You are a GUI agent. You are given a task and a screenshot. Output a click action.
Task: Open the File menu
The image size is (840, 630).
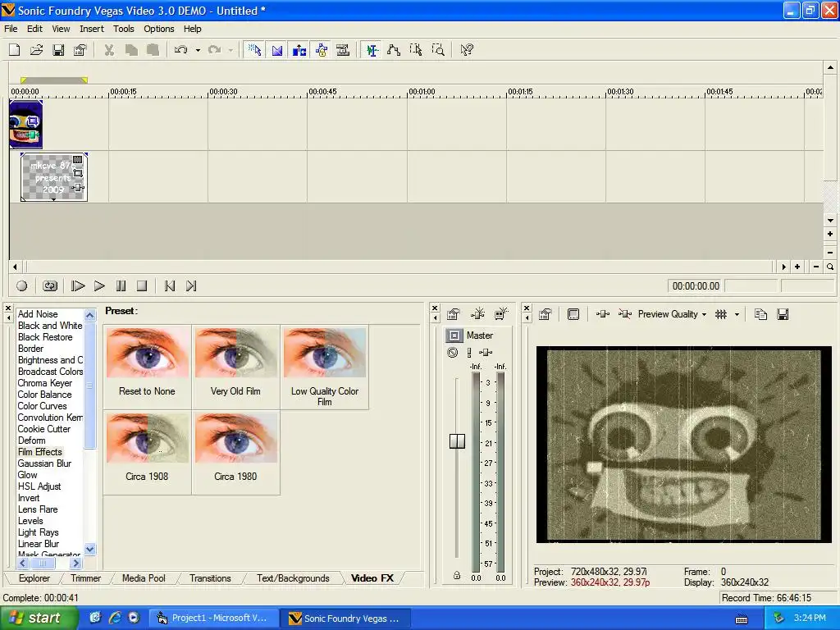(11, 29)
